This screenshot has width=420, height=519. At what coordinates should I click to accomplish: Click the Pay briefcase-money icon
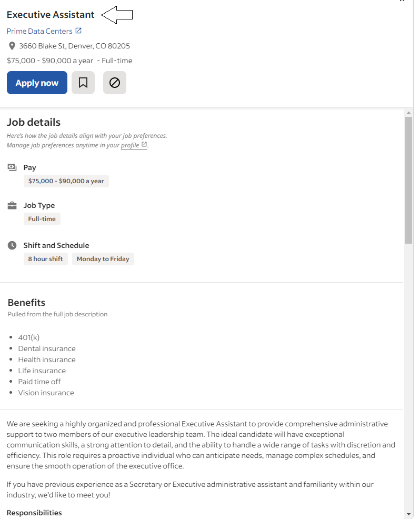(x=12, y=166)
